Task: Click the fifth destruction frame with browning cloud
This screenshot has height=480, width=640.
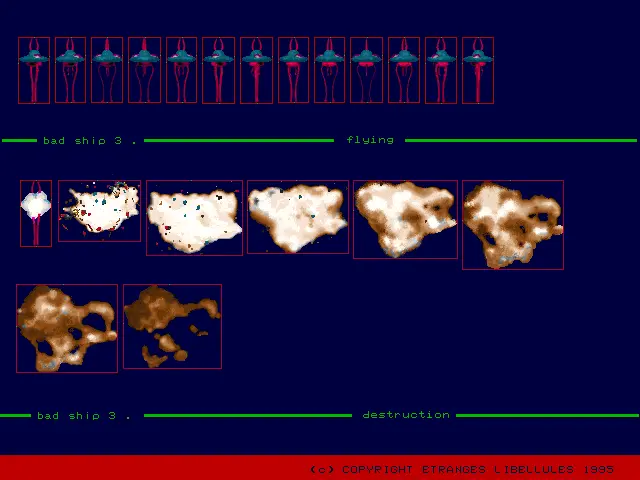Action: (405, 219)
